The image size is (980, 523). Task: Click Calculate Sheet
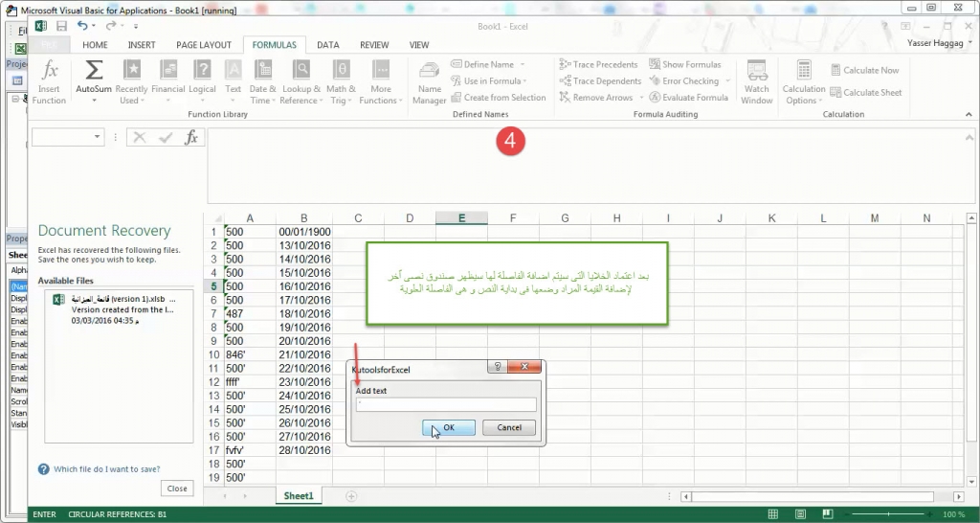pyautogui.click(x=865, y=92)
